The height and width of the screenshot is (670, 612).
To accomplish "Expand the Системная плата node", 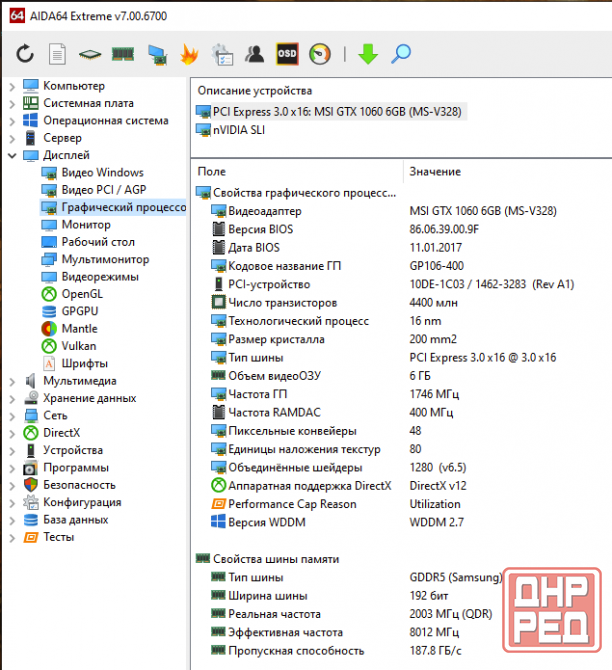I will pyautogui.click(x=12, y=104).
